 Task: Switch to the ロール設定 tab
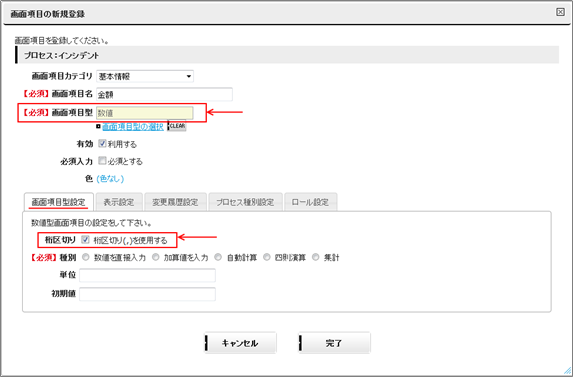[x=310, y=202]
